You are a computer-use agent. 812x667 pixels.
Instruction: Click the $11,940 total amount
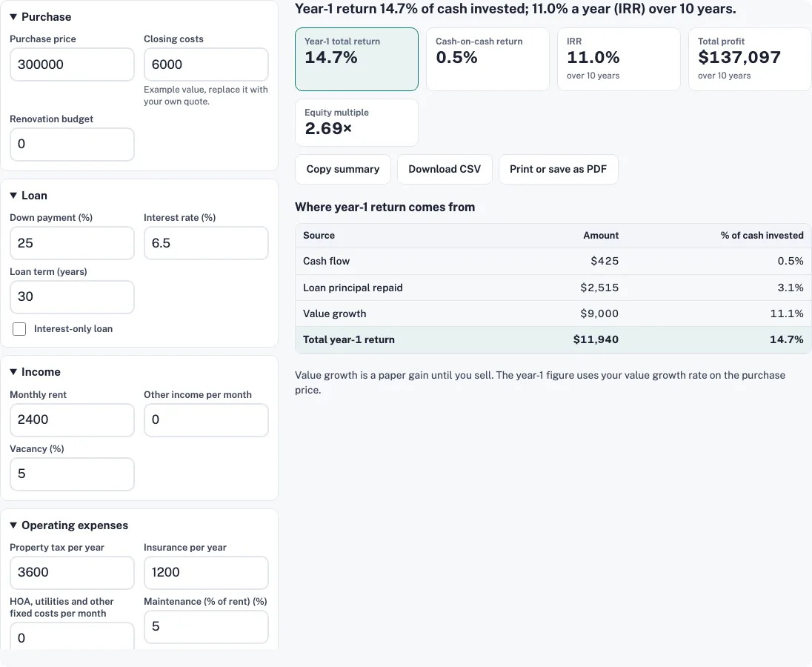coord(596,339)
